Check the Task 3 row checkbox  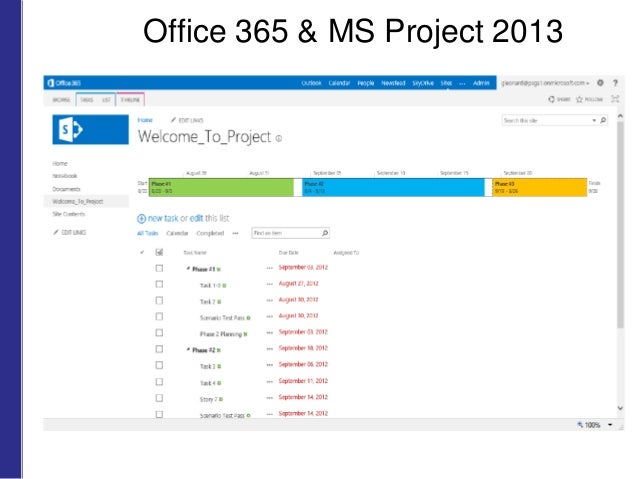[159, 365]
